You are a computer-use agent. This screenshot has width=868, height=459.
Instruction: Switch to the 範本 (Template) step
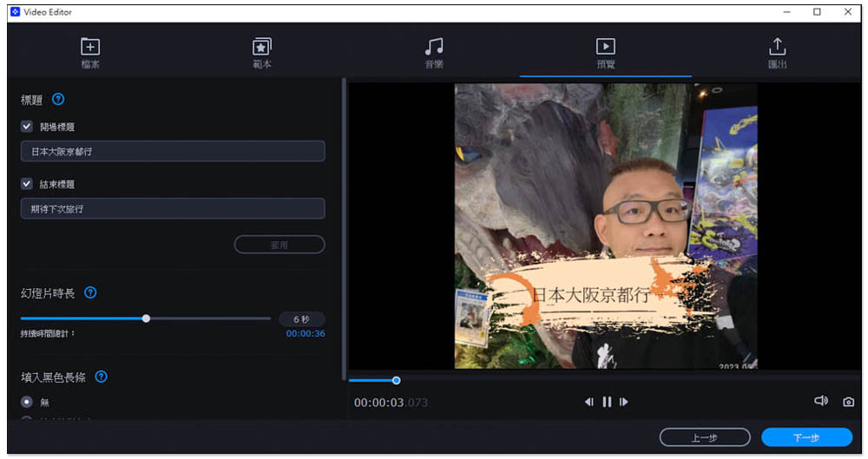coord(261,48)
